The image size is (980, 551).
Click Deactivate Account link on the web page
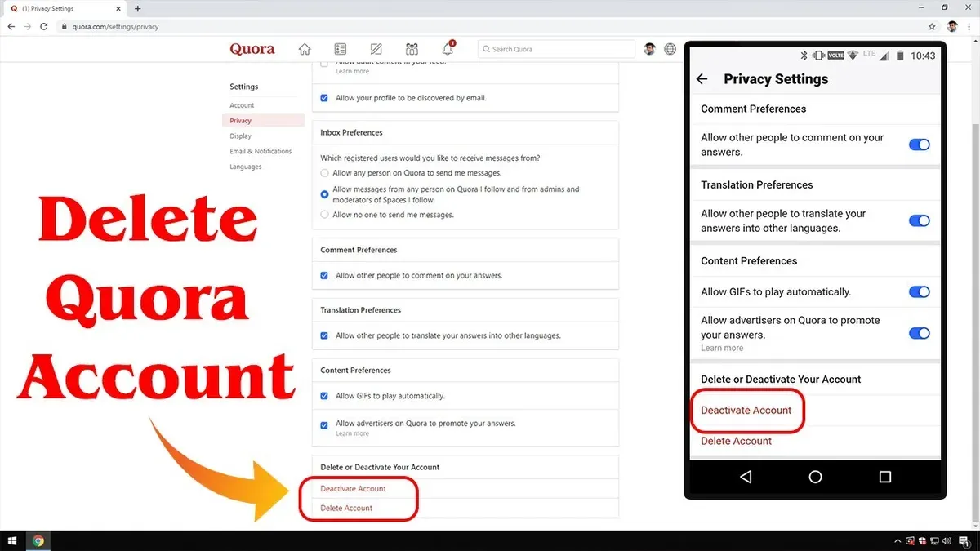pos(353,488)
